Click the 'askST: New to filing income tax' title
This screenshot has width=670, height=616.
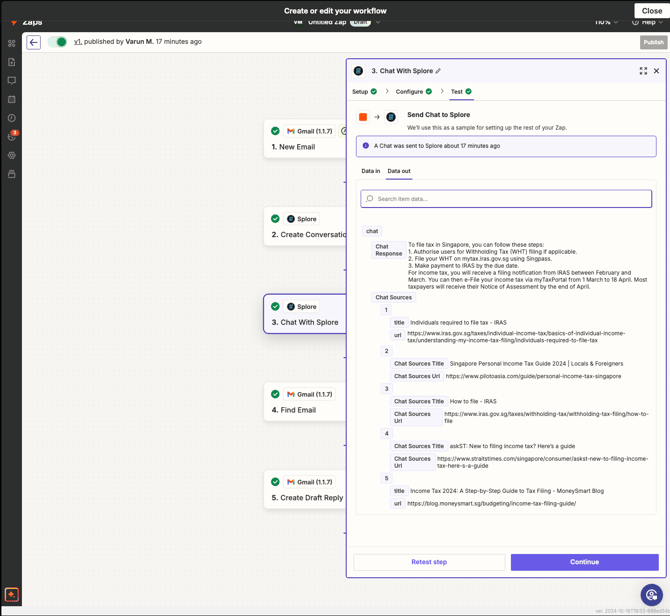(x=512, y=446)
